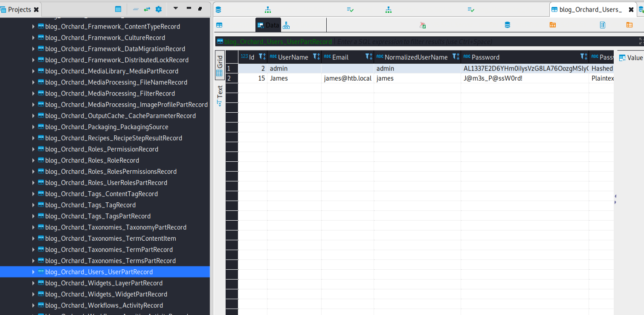Viewport: 644px width, 315px height.
Task: Select blog_Orchard_Tags_TagRecord table in tree
Action: pos(90,205)
